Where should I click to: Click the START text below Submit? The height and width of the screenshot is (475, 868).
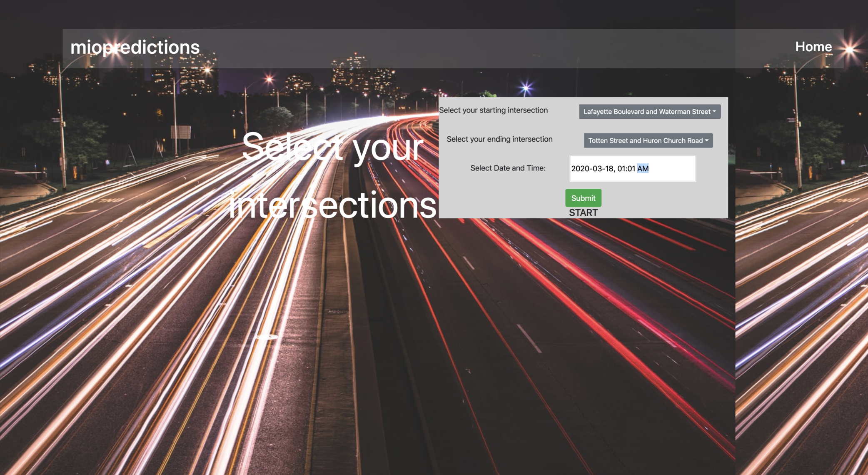point(583,213)
